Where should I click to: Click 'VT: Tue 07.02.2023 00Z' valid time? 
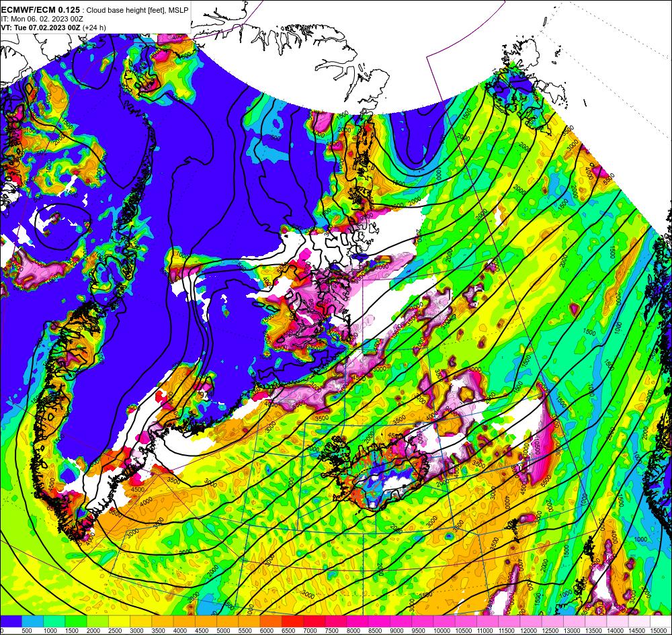click(41, 28)
